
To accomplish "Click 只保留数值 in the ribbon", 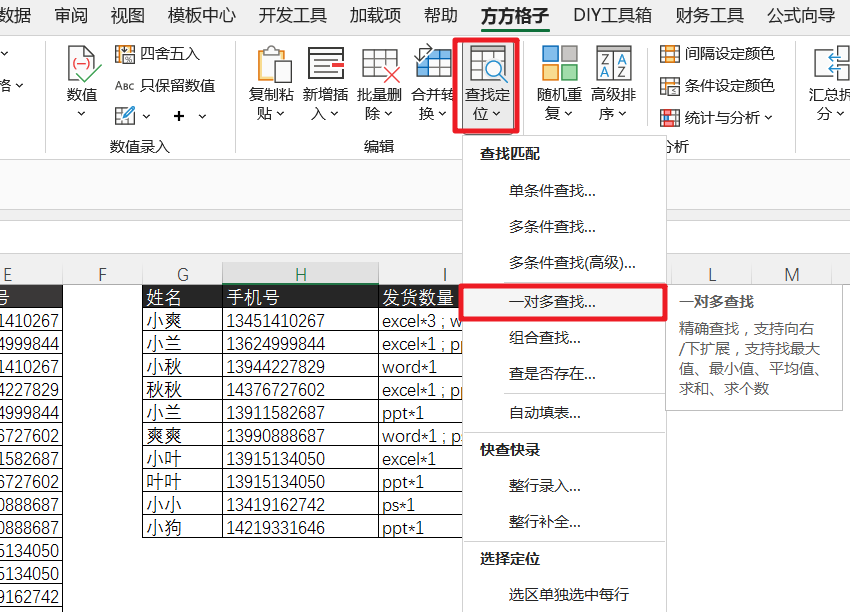I will [164, 85].
